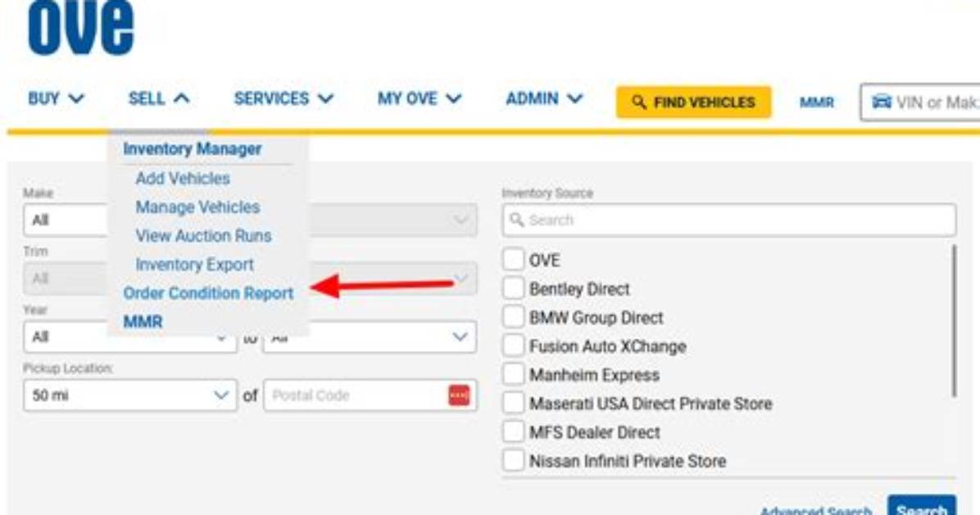Viewport: 980px width, 515px height.
Task: Check the BMW Group Direct checkbox
Action: (513, 317)
